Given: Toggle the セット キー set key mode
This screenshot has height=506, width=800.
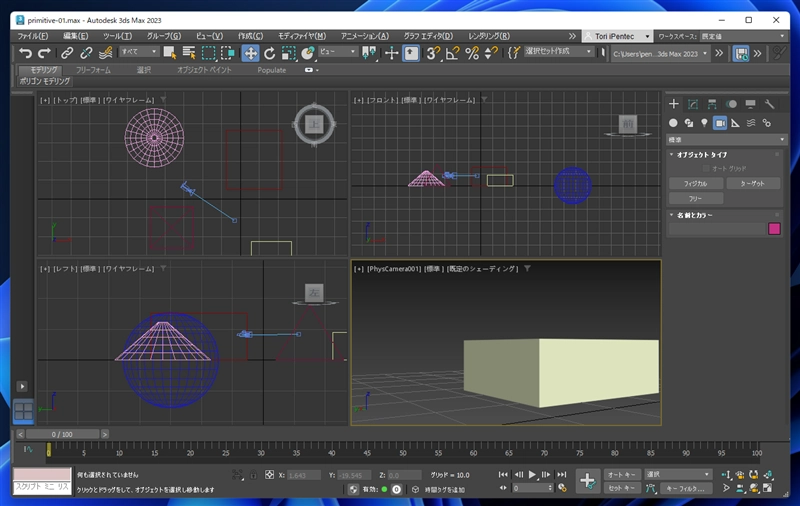Looking at the screenshot, I should [x=623, y=488].
